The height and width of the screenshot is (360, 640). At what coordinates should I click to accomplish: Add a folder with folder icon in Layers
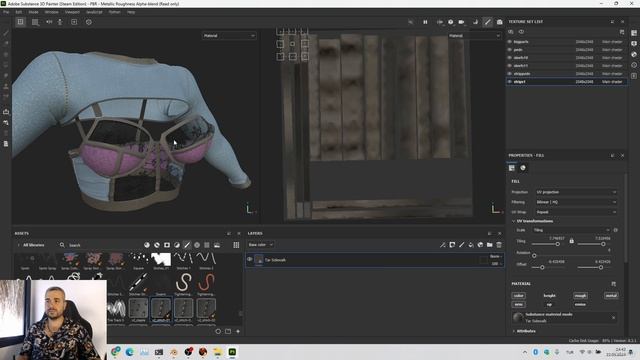click(x=489, y=245)
